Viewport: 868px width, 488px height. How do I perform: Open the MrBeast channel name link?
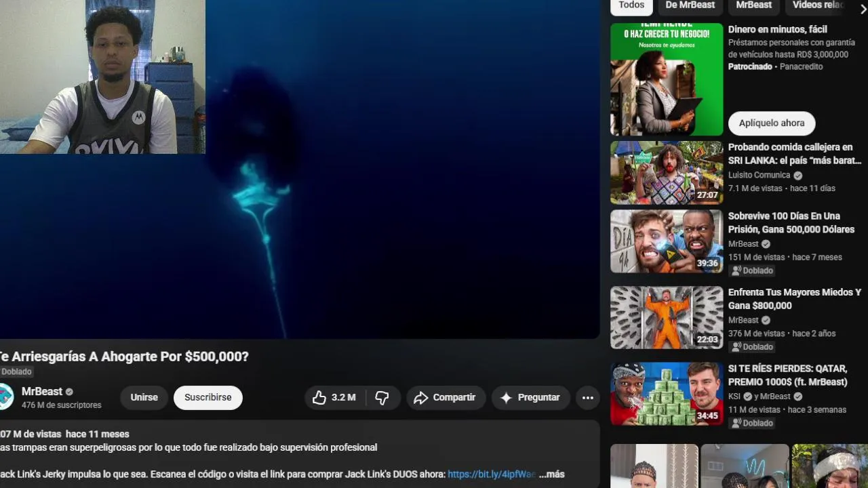coord(42,392)
